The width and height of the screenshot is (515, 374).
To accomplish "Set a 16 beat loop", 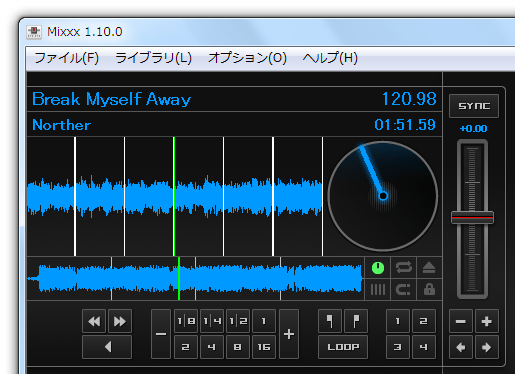I will click(x=264, y=347).
